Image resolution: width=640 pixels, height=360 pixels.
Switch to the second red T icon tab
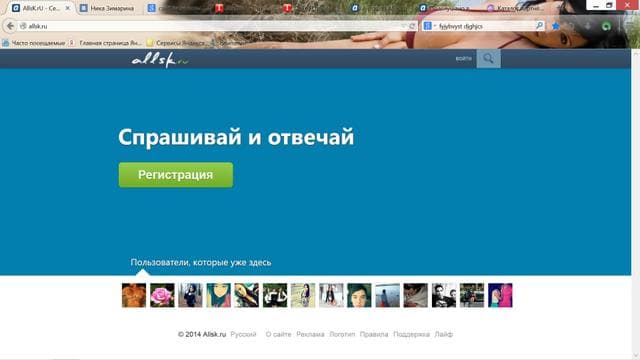pyautogui.click(x=288, y=8)
